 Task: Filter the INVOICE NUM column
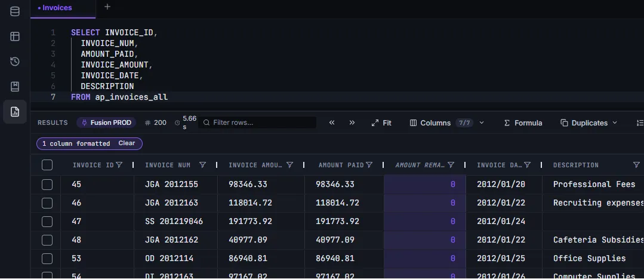point(202,165)
